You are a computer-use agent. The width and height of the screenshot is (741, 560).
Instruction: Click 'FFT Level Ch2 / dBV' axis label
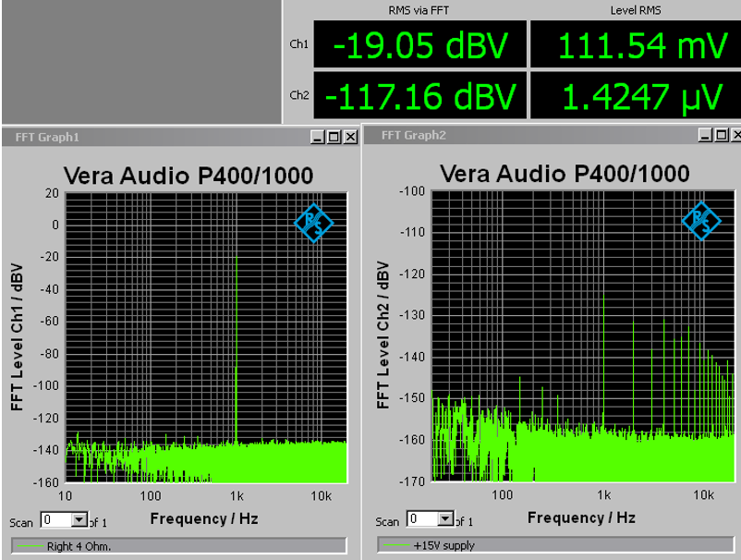coord(383,335)
